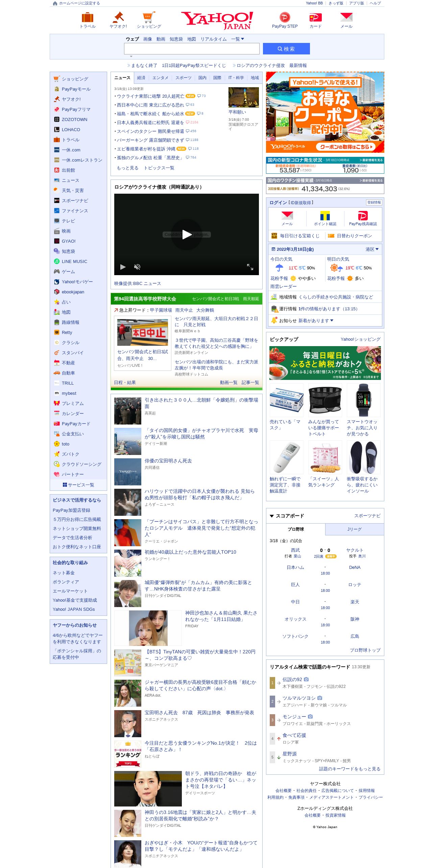The height and width of the screenshot is (868, 434).
Task: Open the ショッピング cart icon in header
Action: (x=149, y=17)
